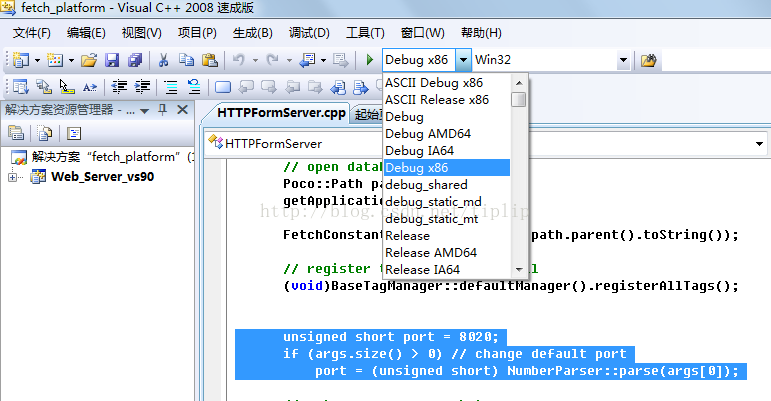Open the New Project icon's dropdown arrow
This screenshot has width=771, height=401.
pos(37,60)
